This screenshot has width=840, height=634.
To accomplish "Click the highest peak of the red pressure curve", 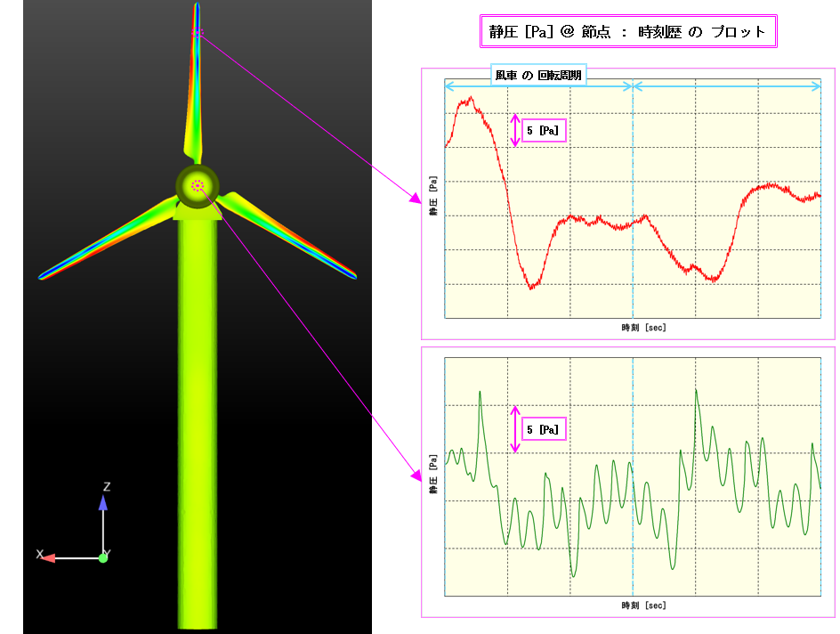I will [x=464, y=100].
